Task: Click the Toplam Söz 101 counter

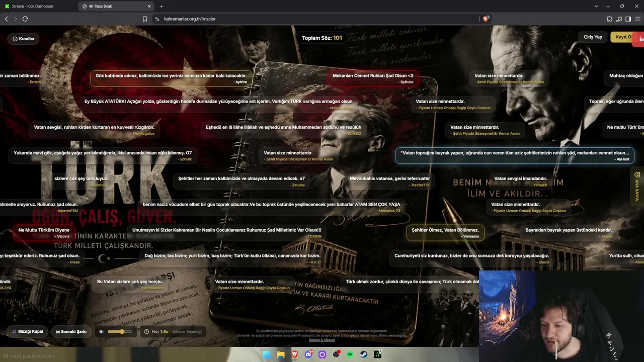Action: [322, 38]
